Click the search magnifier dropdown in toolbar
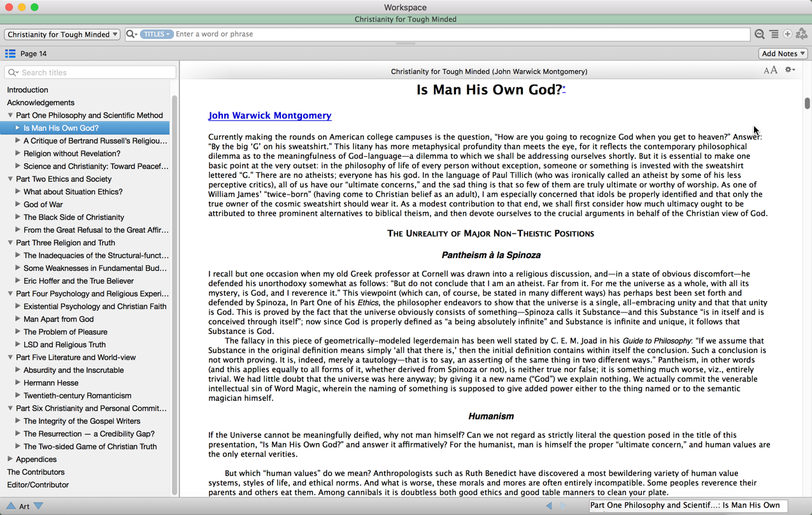 [x=132, y=34]
